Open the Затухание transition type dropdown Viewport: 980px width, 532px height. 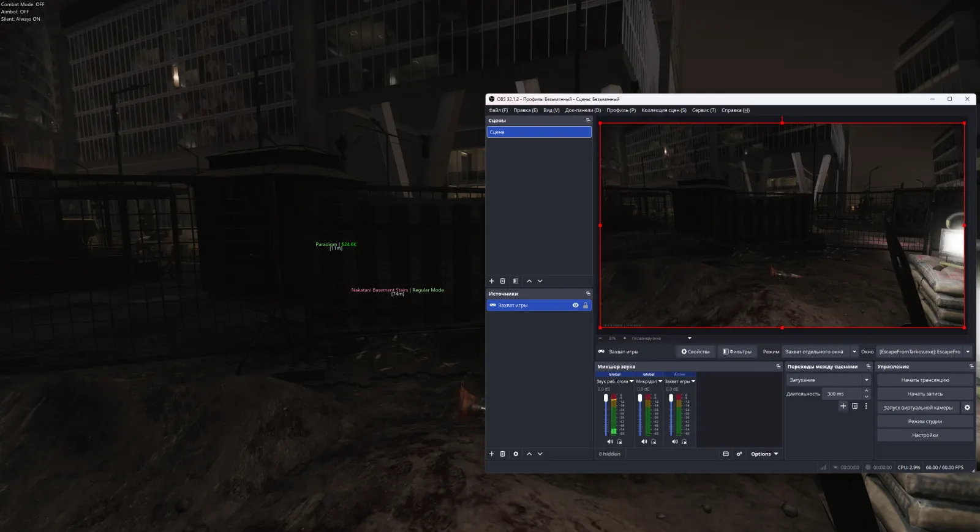click(829, 380)
